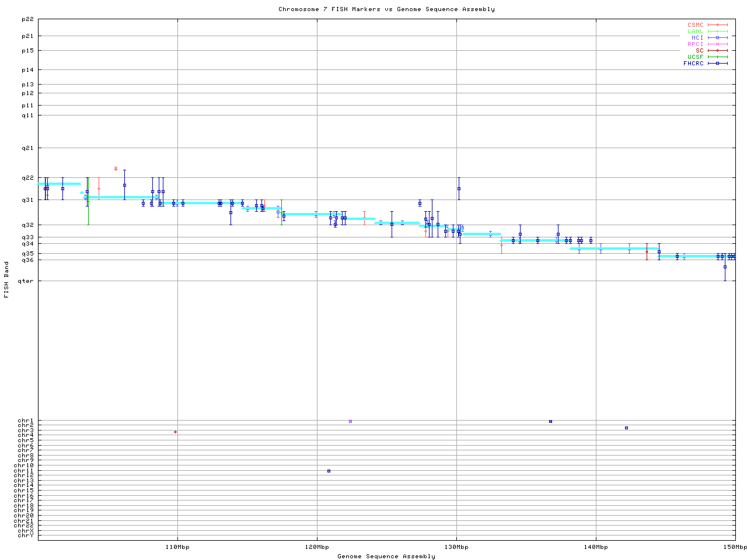Click the red cross marker above the q22 line
The width and height of the screenshot is (747, 560).
(116, 169)
